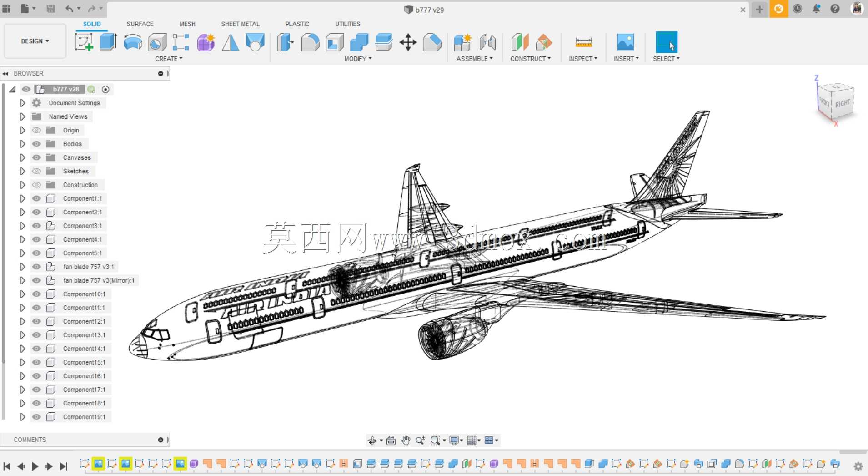
Task: Switch to the UTILITIES tab
Action: [348, 24]
